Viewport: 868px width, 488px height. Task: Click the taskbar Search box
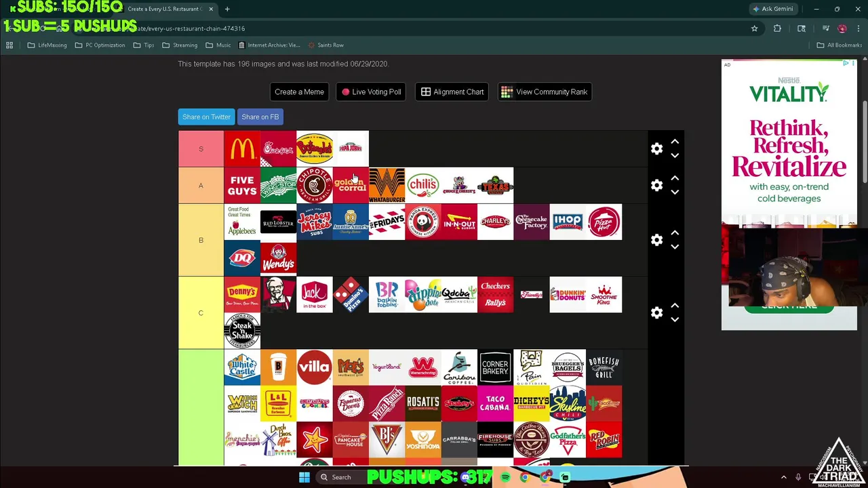341,477
